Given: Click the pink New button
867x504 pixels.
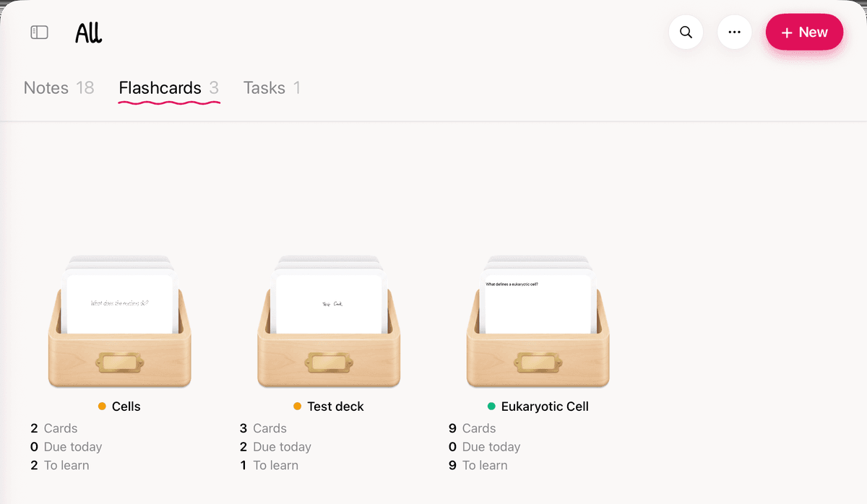Looking at the screenshot, I should coord(804,32).
